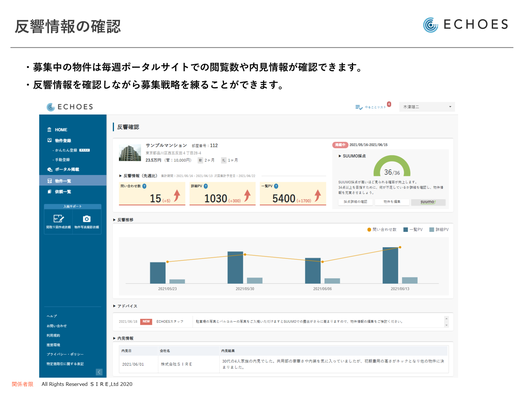Click the 5400 list PV value
The image size is (524, 393).
click(x=284, y=199)
